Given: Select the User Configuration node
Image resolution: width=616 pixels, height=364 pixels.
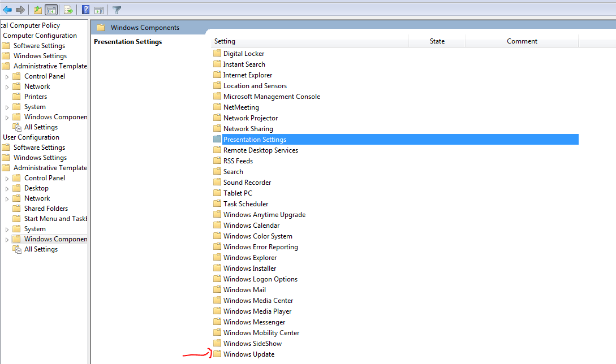Looking at the screenshot, I should [x=31, y=137].
